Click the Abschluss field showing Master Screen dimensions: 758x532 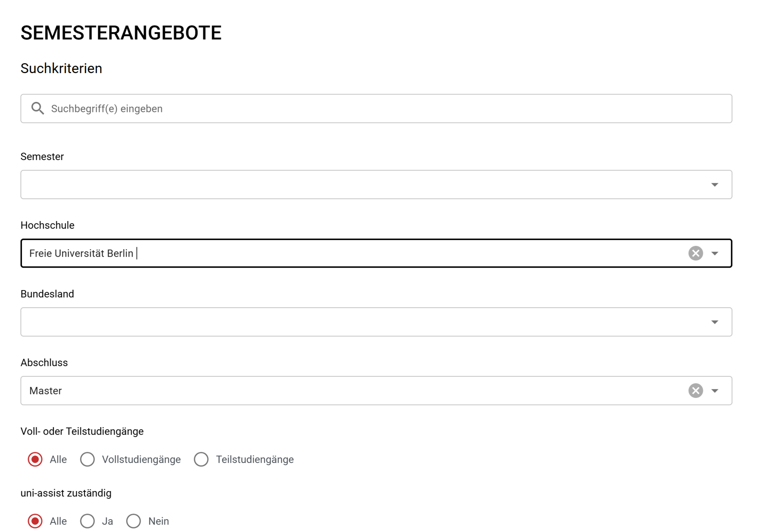pos(341,391)
